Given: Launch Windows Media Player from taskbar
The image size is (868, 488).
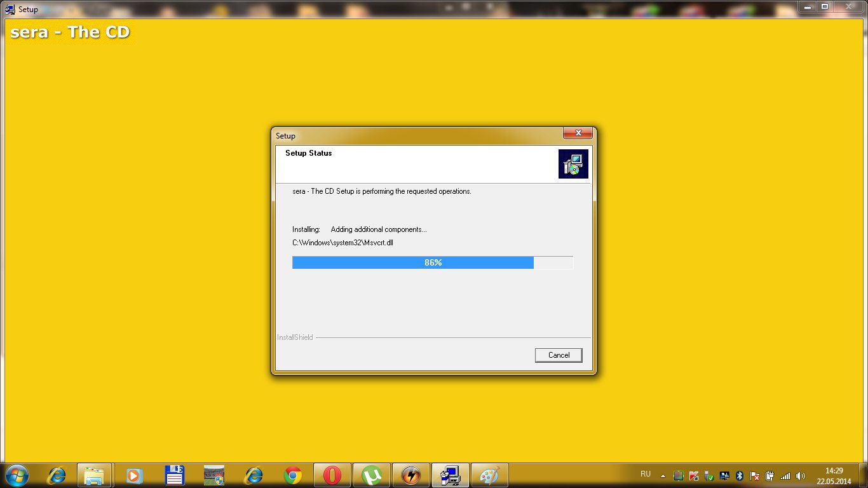Looking at the screenshot, I should [134, 475].
